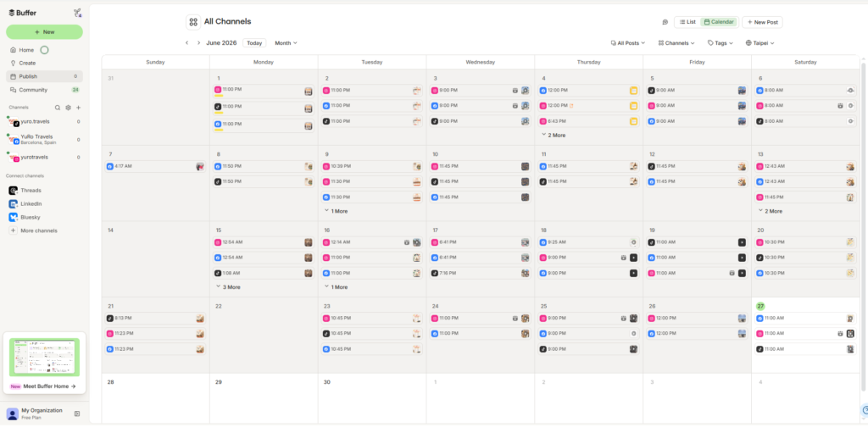Click the thumbnail of June 15 1:08 AM post
The height and width of the screenshot is (433, 868).
pyautogui.click(x=309, y=273)
